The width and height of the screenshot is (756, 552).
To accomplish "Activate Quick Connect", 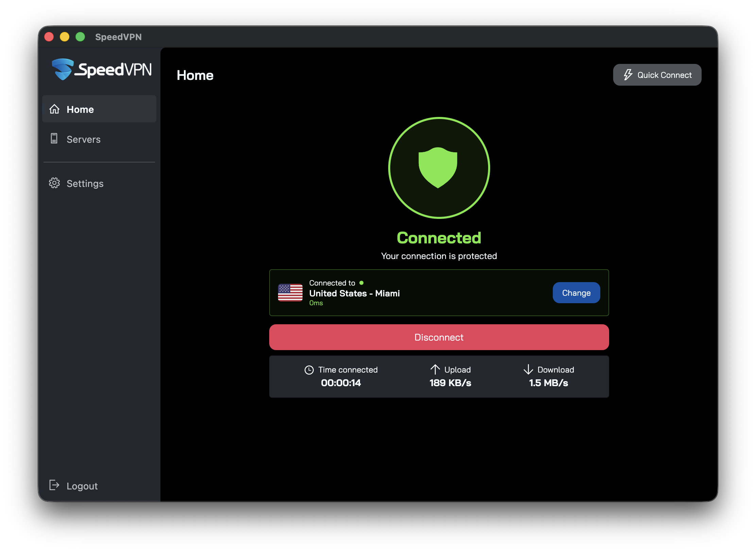I will pyautogui.click(x=657, y=75).
